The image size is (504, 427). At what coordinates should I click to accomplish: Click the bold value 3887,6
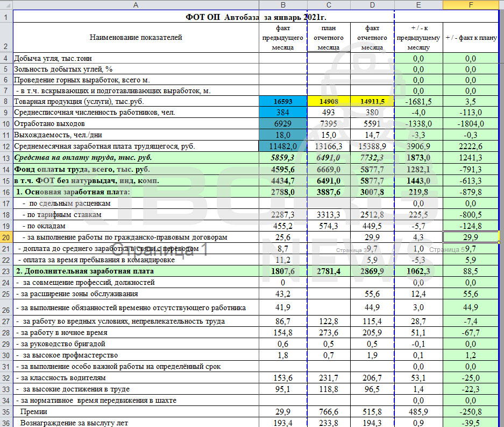[329, 192]
